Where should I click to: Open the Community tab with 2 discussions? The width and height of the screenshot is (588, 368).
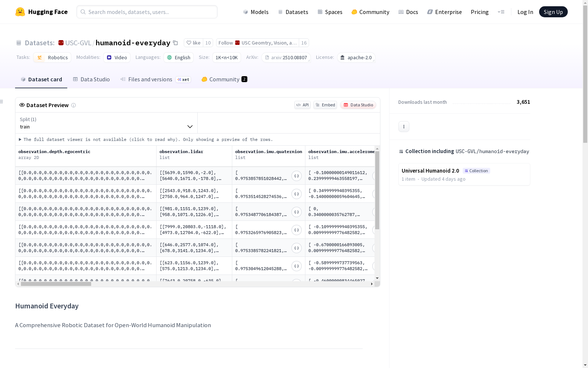point(224,79)
